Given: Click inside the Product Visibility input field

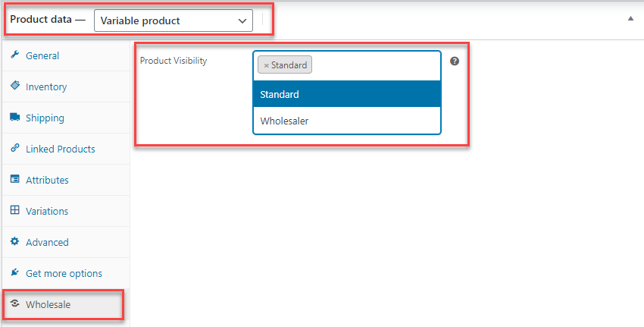Looking at the screenshot, I should coord(375,65).
